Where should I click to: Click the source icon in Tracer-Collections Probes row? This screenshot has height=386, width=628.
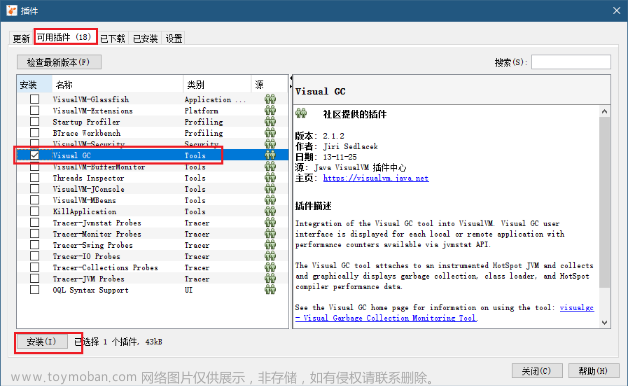270,267
